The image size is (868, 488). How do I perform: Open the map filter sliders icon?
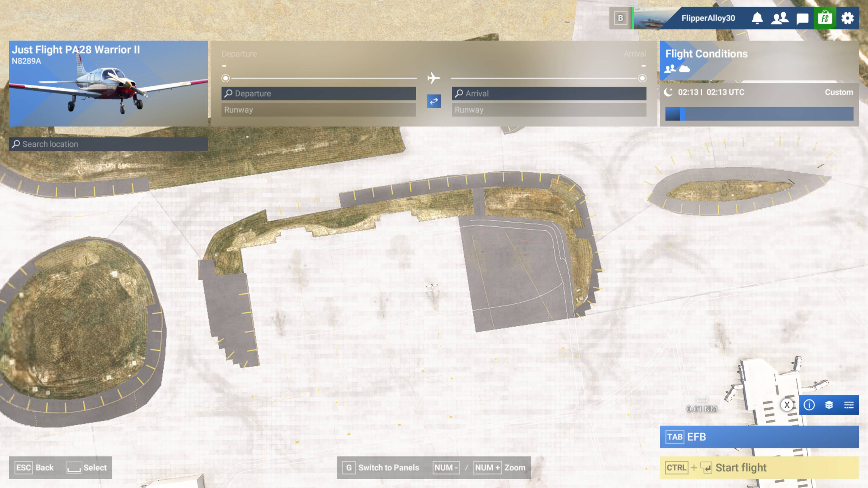849,405
